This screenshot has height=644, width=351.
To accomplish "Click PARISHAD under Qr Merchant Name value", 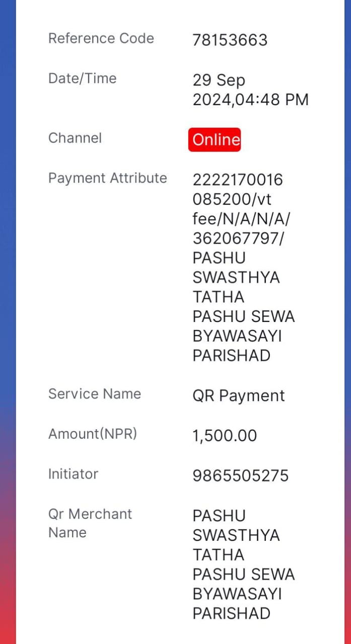I will point(231,613).
